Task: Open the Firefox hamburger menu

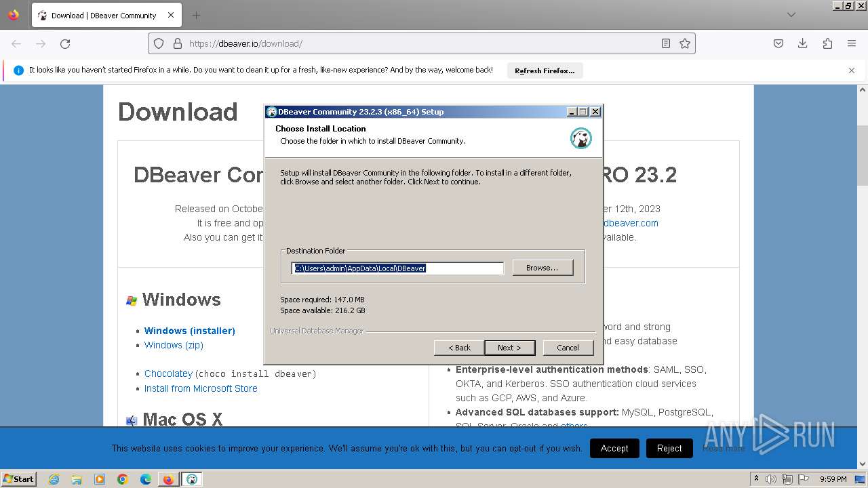Action: pyautogui.click(x=852, y=43)
